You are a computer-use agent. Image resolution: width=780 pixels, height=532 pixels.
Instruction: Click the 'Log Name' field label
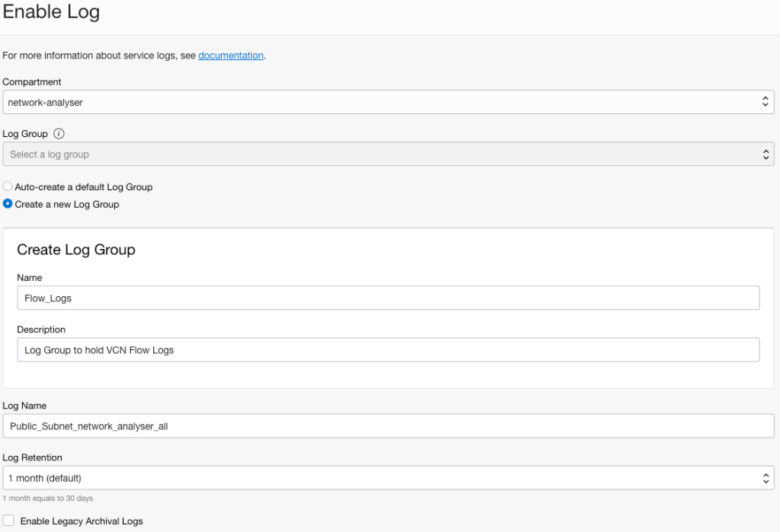[24, 406]
